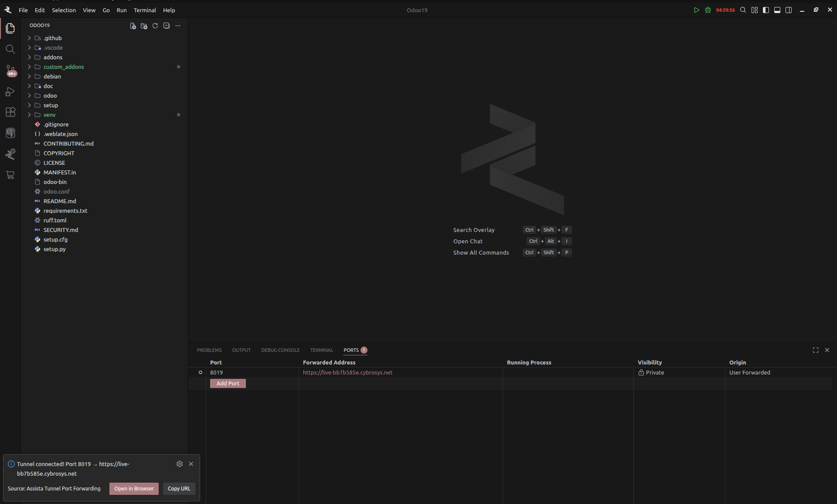Viewport: 837px width, 504px height.
Task: Select port 8019 cell in table
Action: tap(252, 372)
